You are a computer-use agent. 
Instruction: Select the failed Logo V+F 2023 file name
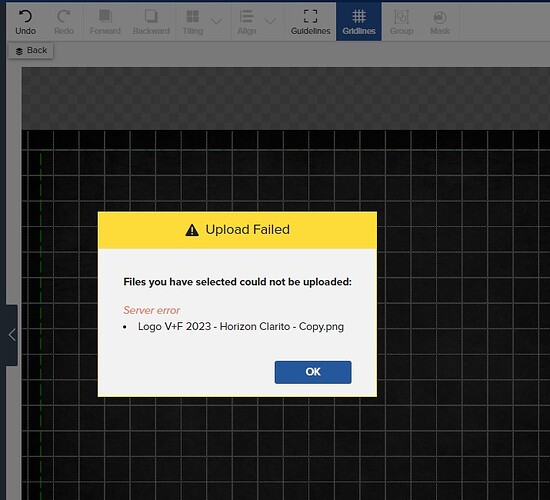point(241,327)
